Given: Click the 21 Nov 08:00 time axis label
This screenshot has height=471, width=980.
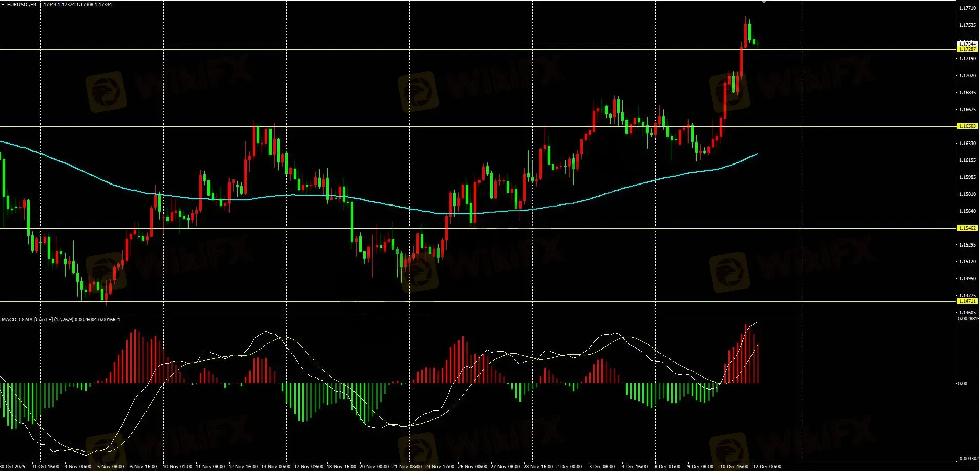Looking at the screenshot, I should pos(407,467).
